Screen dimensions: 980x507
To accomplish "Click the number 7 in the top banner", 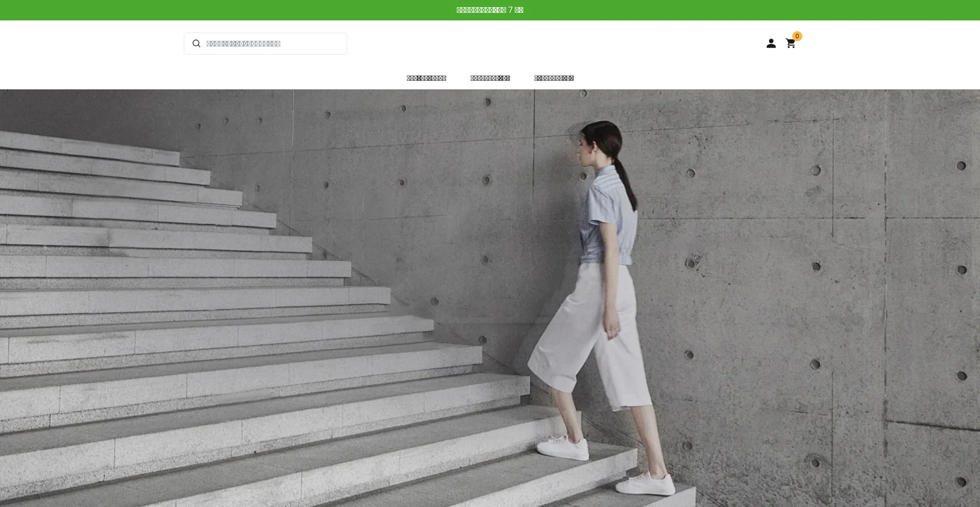I will point(510,10).
